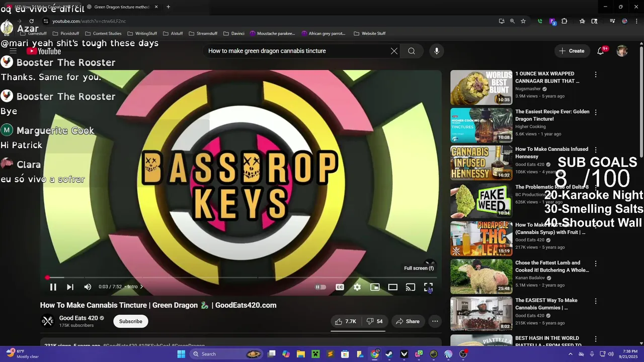Switch to Green Dragon tincture method tab
Viewport: 644px width, 362px height.
click(122, 7)
